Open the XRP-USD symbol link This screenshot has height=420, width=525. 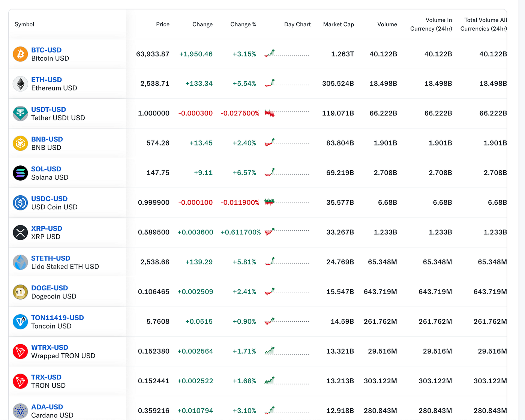click(x=46, y=228)
